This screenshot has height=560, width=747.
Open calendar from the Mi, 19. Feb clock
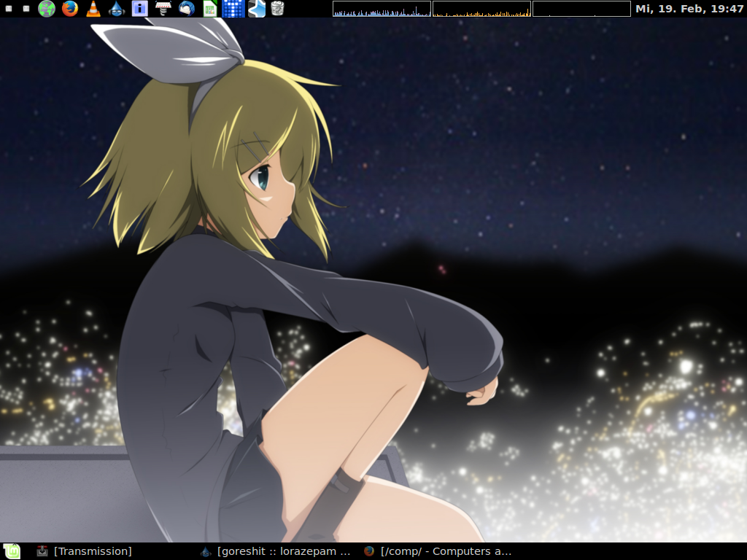tap(689, 9)
